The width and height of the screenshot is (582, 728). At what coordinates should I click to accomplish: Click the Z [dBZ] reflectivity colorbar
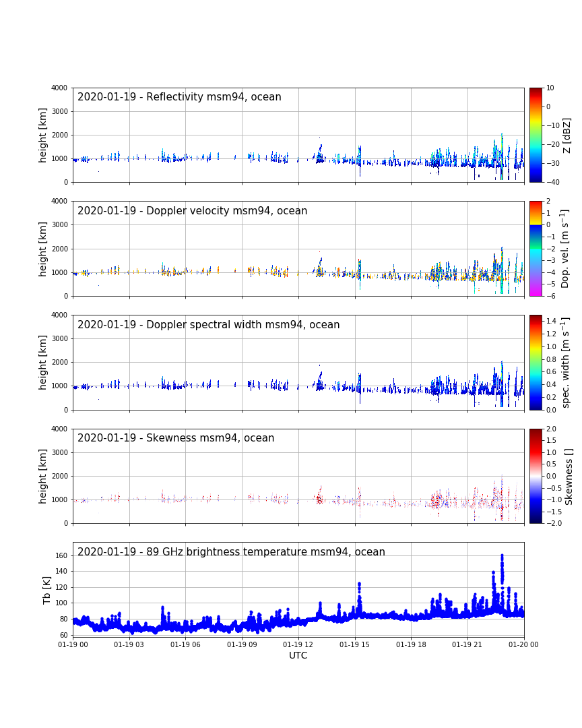536,135
